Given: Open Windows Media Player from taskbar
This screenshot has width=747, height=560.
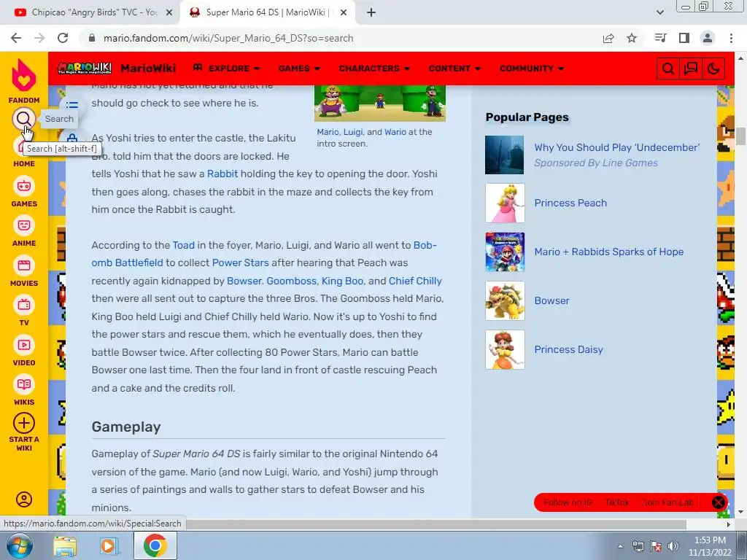Looking at the screenshot, I should click(109, 545).
